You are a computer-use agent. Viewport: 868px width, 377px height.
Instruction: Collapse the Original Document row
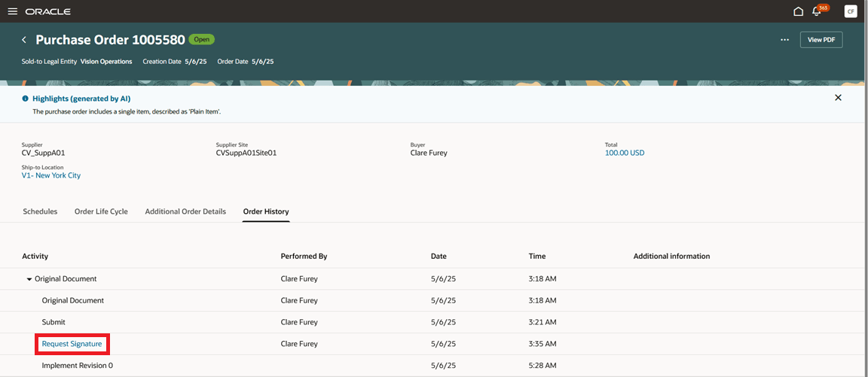tap(29, 279)
